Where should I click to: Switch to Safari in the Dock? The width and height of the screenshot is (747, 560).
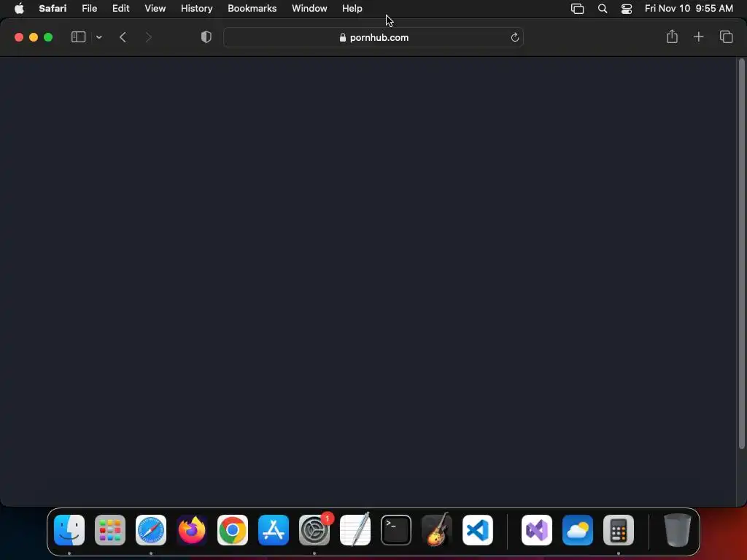click(151, 530)
